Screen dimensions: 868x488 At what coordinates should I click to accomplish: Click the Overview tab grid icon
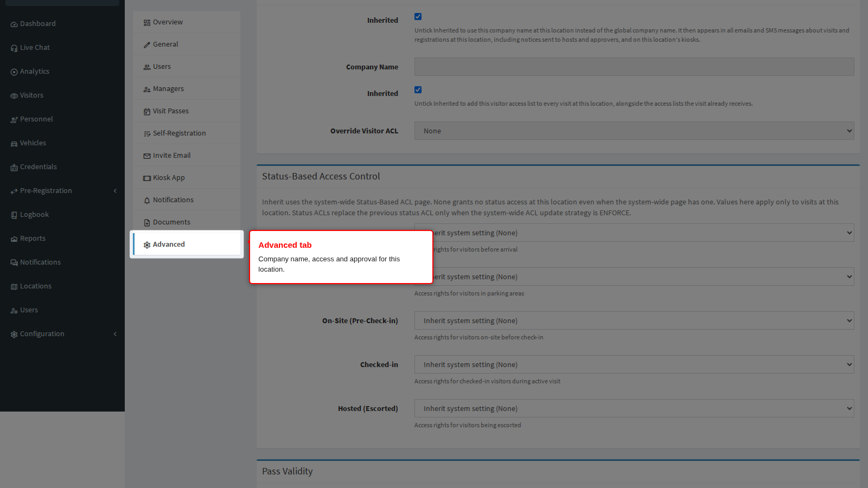(147, 23)
